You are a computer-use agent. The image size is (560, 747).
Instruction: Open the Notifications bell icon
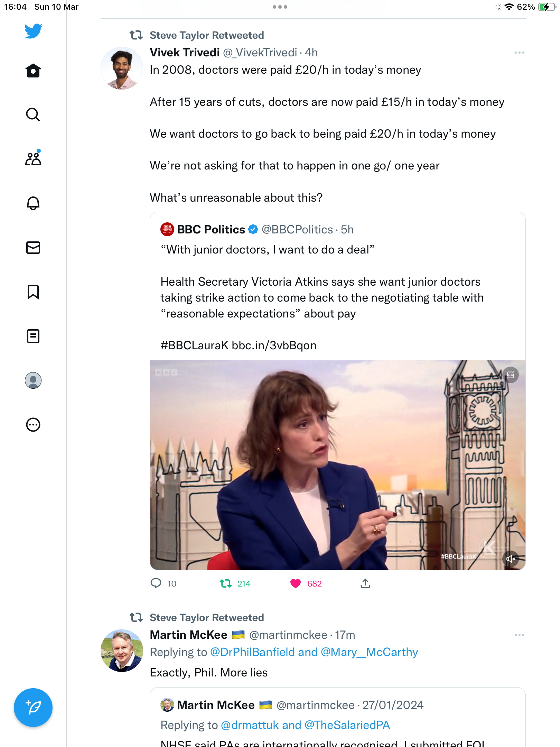(33, 203)
